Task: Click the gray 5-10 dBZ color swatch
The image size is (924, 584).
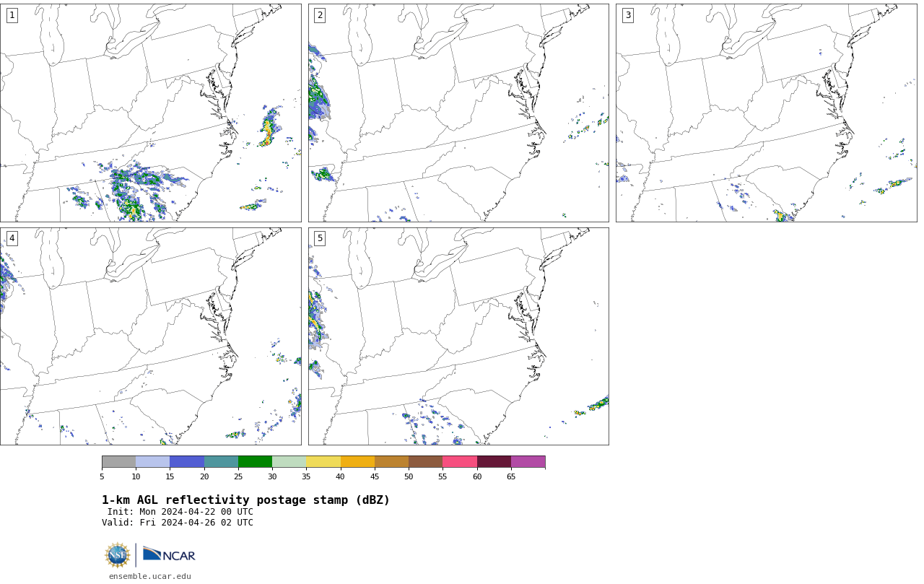Action: pos(118,462)
